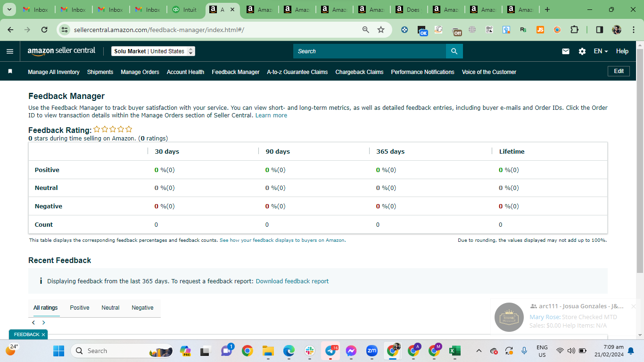This screenshot has width=644, height=362.
Task: Toggle the Chrome side panel
Action: (600, 30)
